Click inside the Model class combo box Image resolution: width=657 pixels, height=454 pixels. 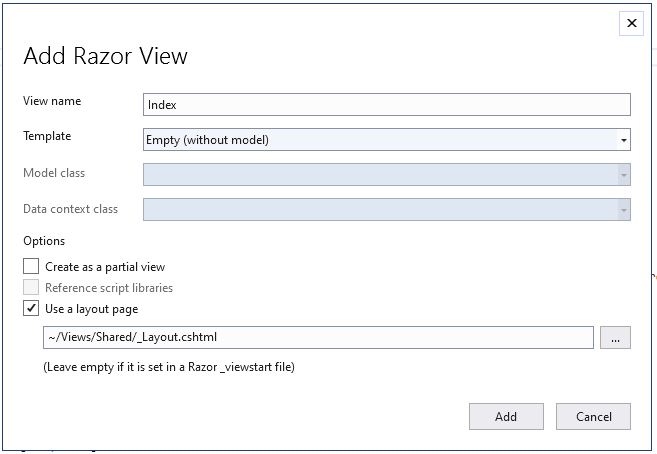tap(380, 175)
